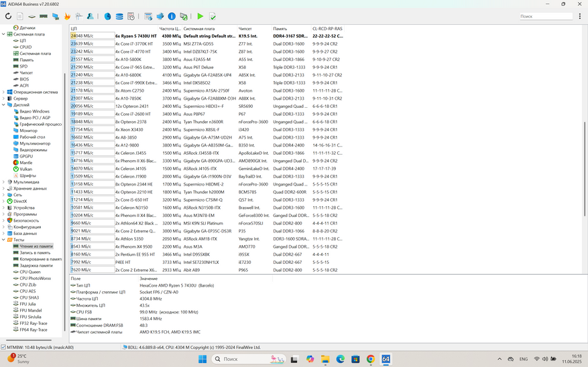Open the Report page icon in toolbar
This screenshot has height=367, width=588.
pyautogui.click(x=20, y=16)
